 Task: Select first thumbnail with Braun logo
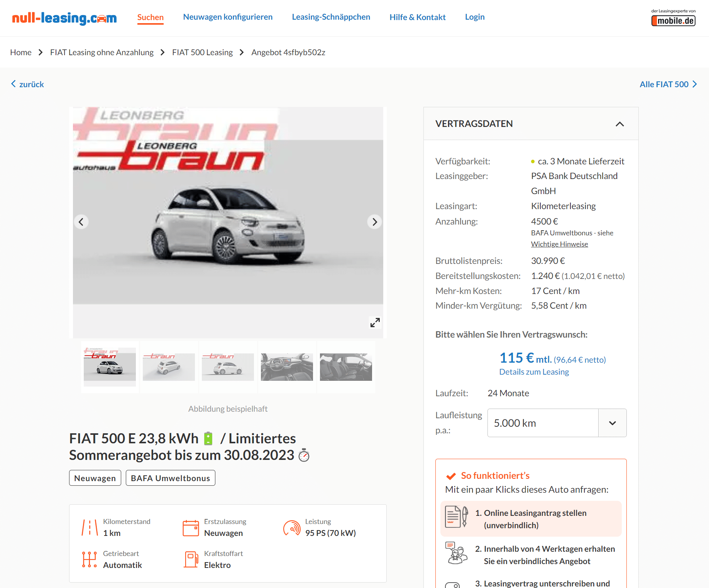coord(110,367)
